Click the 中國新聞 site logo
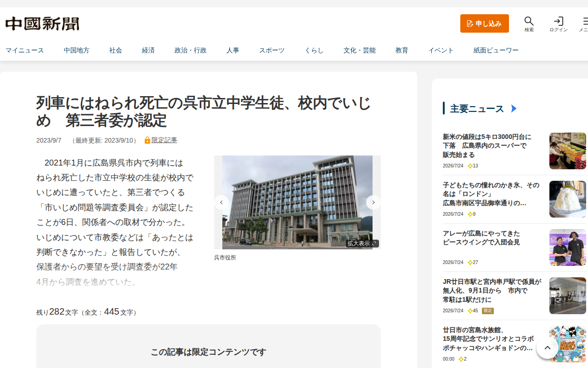Image resolution: width=588 pixels, height=368 pixels. (x=42, y=23)
